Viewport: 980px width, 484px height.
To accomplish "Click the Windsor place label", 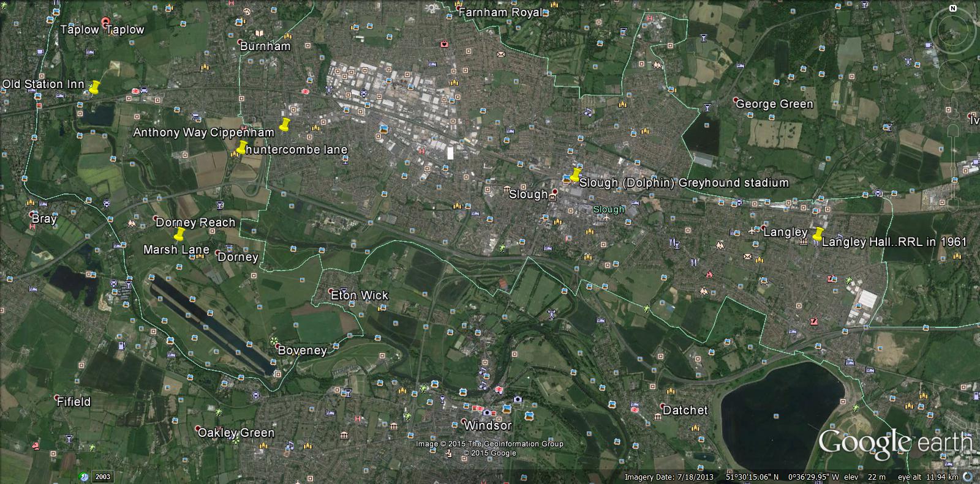I will [487, 425].
